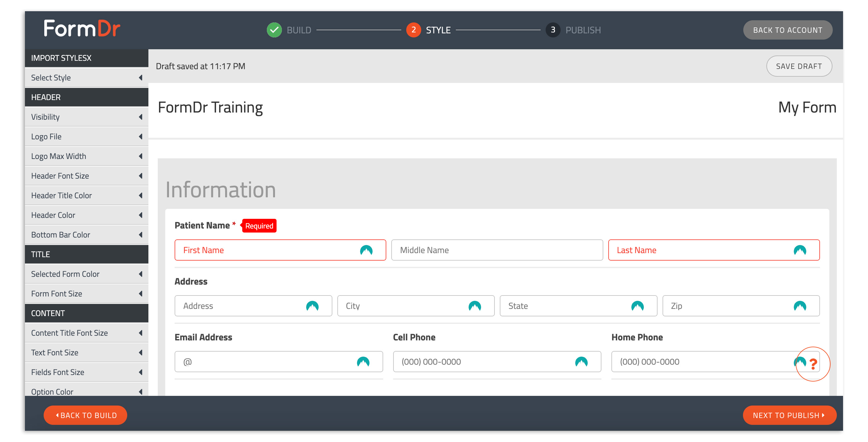Click the Patient Name label
The height and width of the screenshot is (442, 868).
coord(202,225)
